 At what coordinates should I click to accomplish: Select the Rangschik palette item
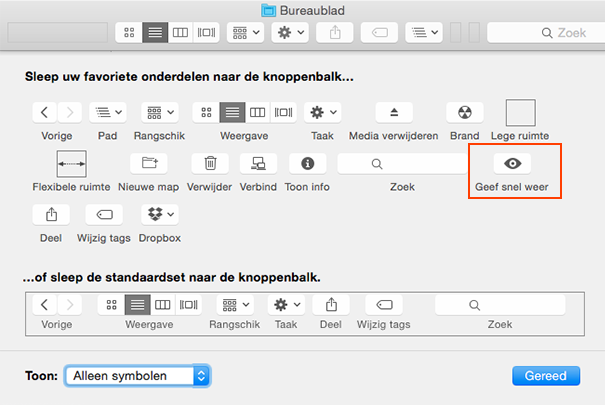(x=160, y=112)
